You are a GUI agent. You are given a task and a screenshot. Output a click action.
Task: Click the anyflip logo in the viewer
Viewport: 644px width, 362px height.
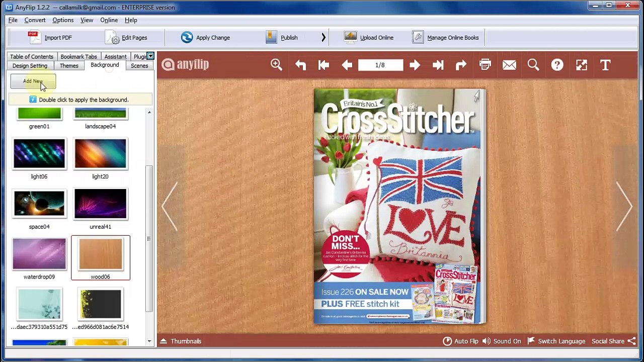(185, 64)
